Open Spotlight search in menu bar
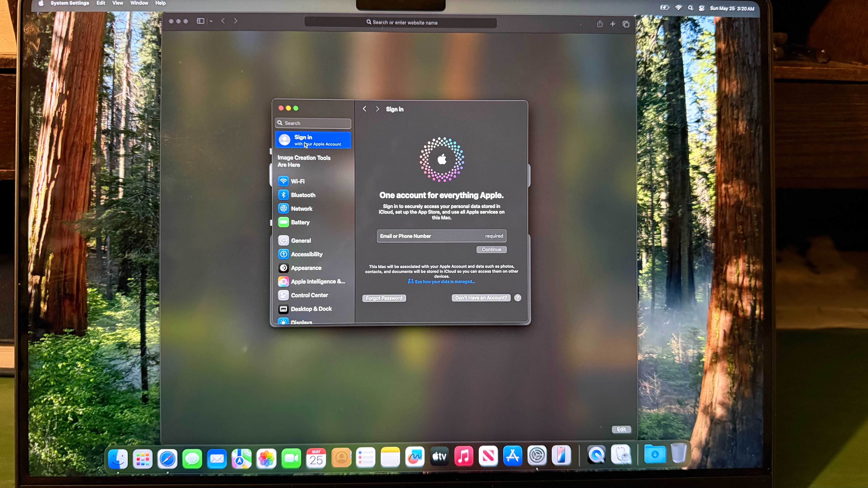Viewport: 868px width, 488px height. [690, 8]
